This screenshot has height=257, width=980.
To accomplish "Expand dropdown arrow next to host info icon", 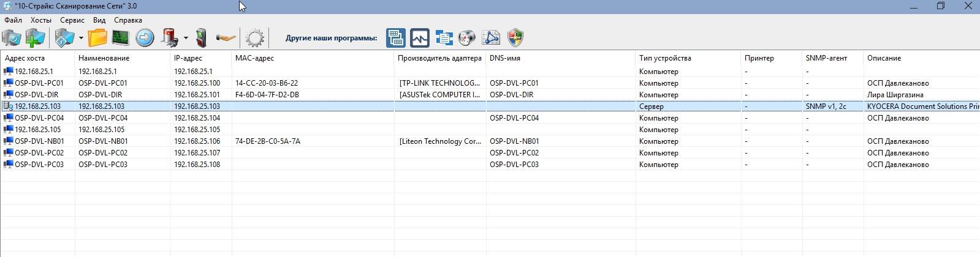I will tap(81, 39).
